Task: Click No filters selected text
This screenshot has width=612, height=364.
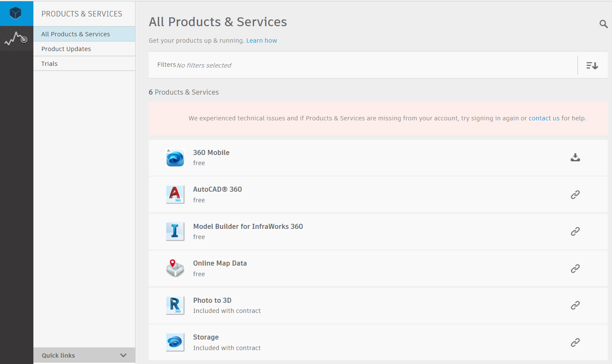Action: [204, 65]
